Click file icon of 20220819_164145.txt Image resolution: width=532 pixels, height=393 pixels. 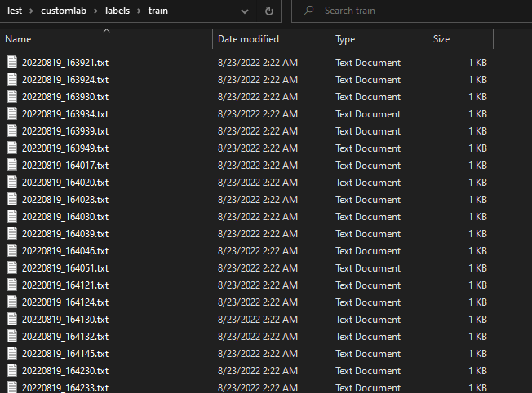[12, 353]
